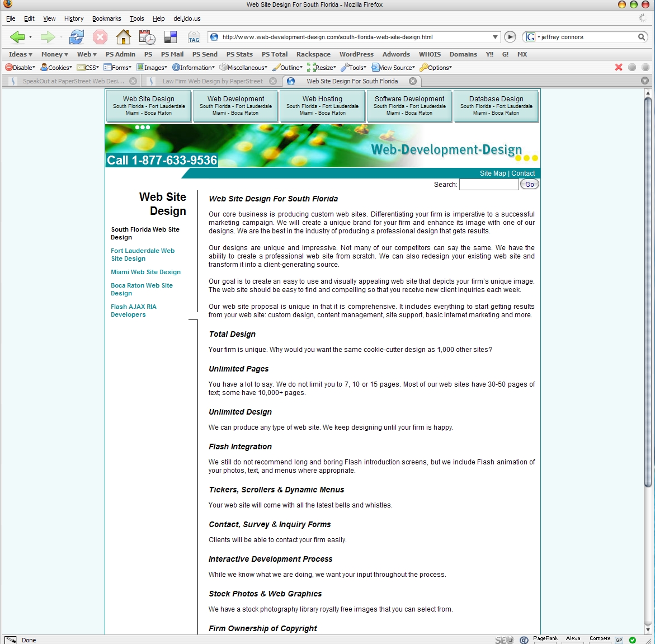
Task: Click the @ icon in the status bar
Action: tap(524, 640)
